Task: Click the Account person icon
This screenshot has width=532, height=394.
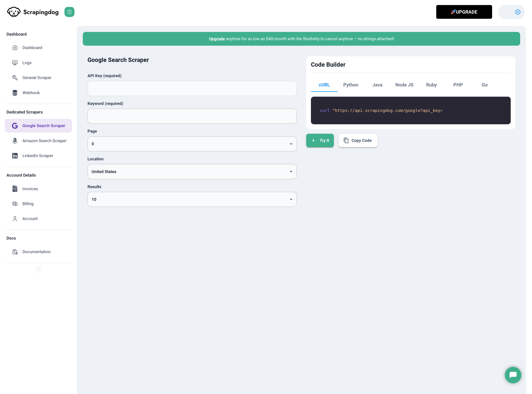Action: click(15, 219)
